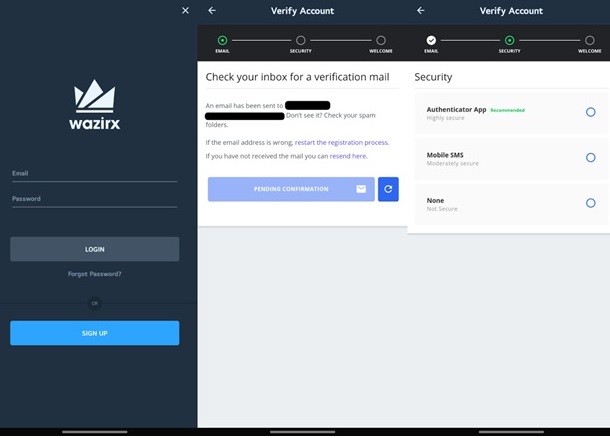Viewport: 610px width, 438px height.
Task: Click the WazirX crown logo
Action: [95, 96]
